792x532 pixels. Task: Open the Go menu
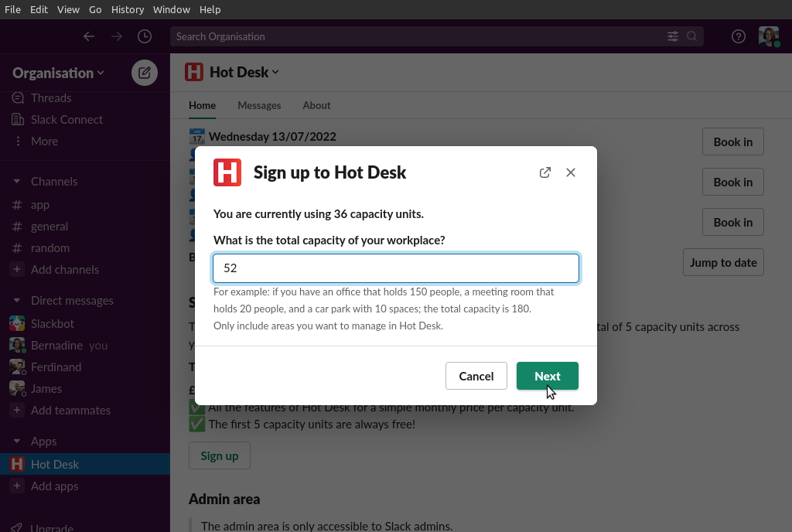[95, 9]
